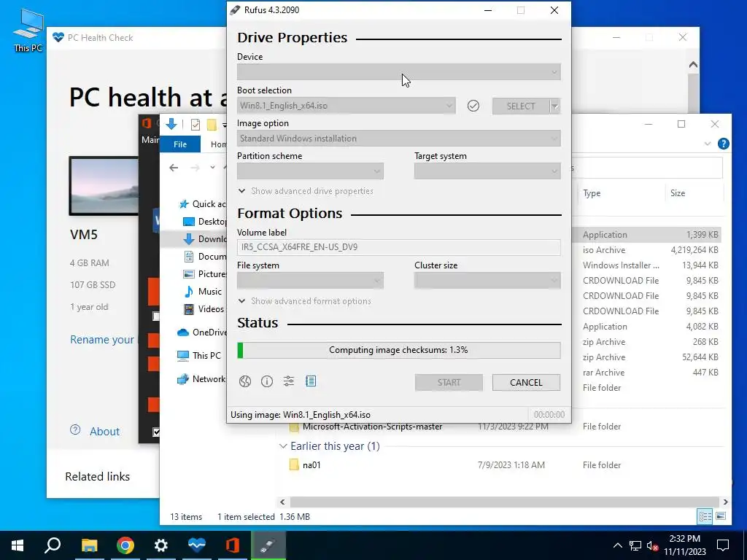Select This PC in the navigation pane

tap(198, 356)
